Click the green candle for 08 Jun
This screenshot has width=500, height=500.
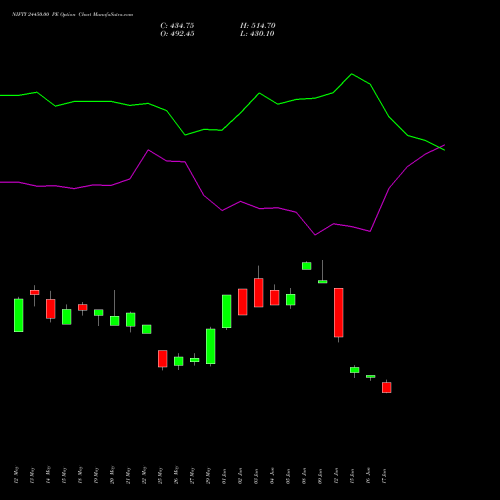click(307, 266)
